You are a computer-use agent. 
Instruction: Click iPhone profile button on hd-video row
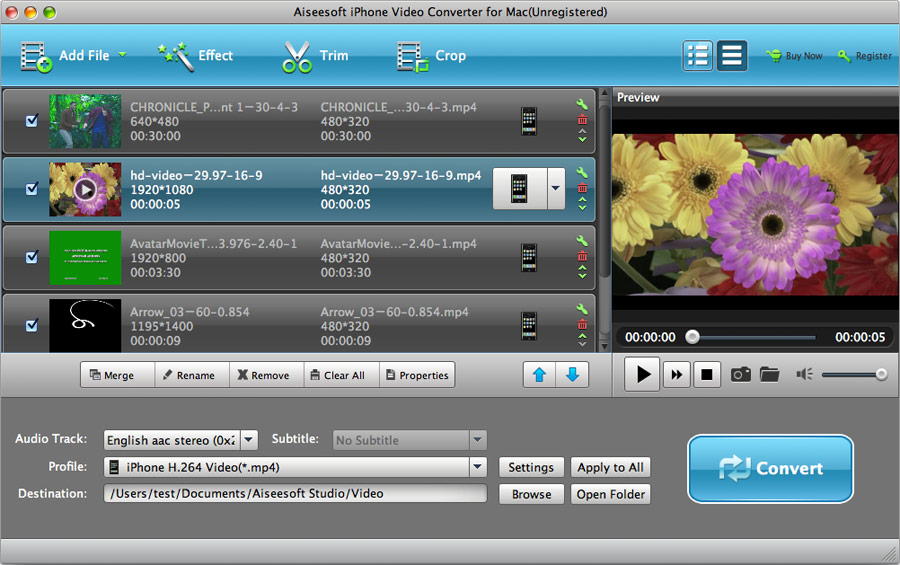coord(519,188)
